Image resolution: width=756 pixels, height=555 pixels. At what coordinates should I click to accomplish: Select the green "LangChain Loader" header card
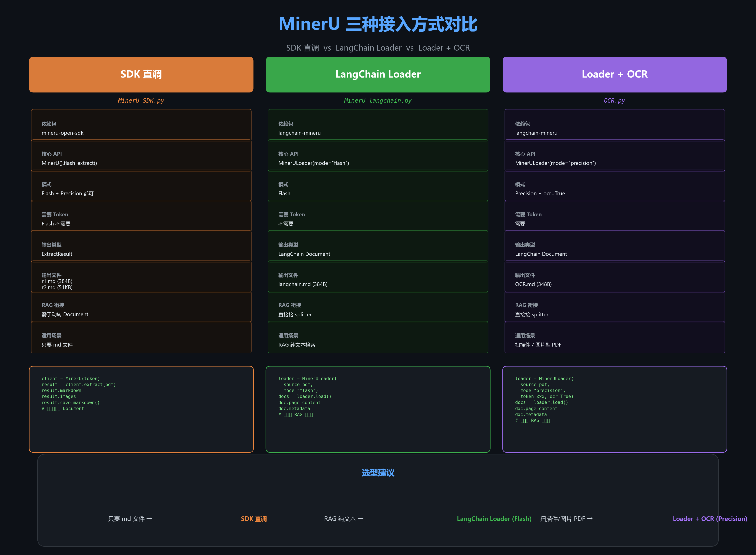378,75
